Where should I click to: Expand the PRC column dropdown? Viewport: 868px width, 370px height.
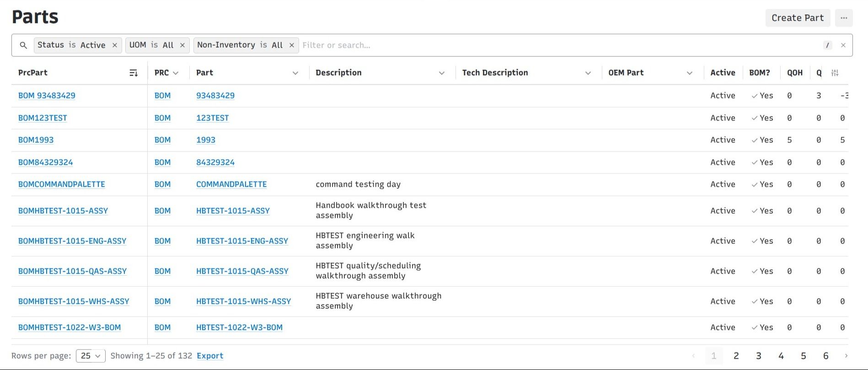point(176,73)
